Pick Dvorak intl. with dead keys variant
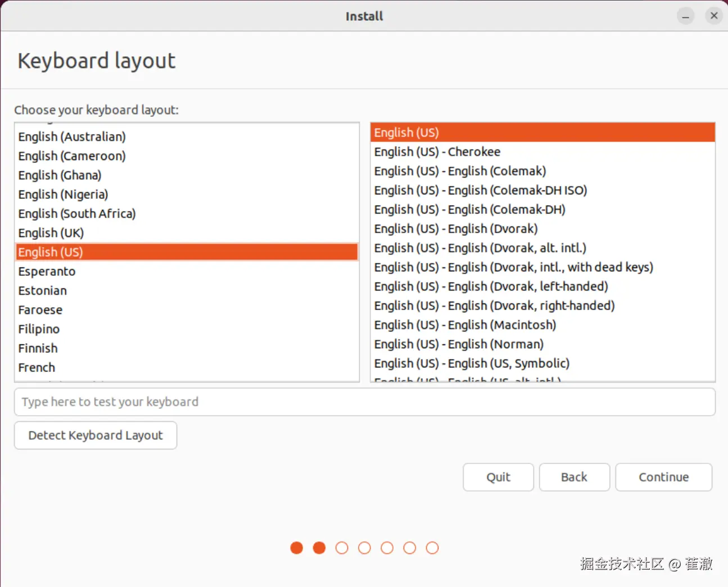This screenshot has height=587, width=728. click(542, 267)
